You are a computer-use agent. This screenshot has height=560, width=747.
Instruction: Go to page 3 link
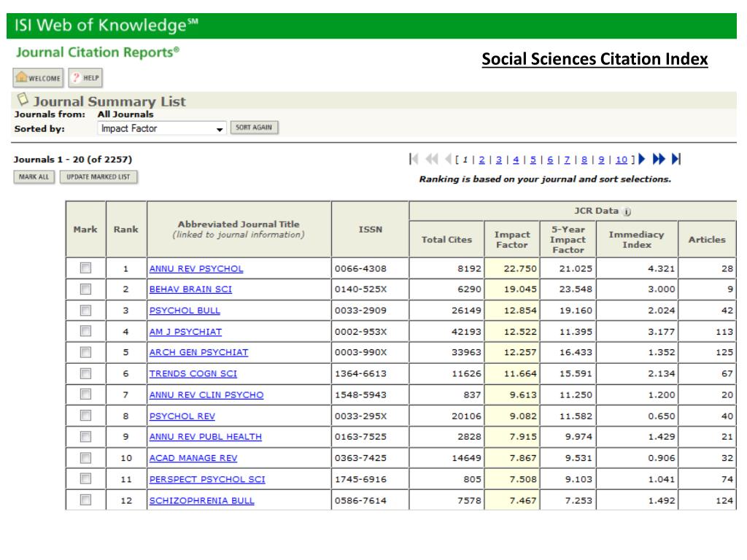pyautogui.click(x=499, y=160)
